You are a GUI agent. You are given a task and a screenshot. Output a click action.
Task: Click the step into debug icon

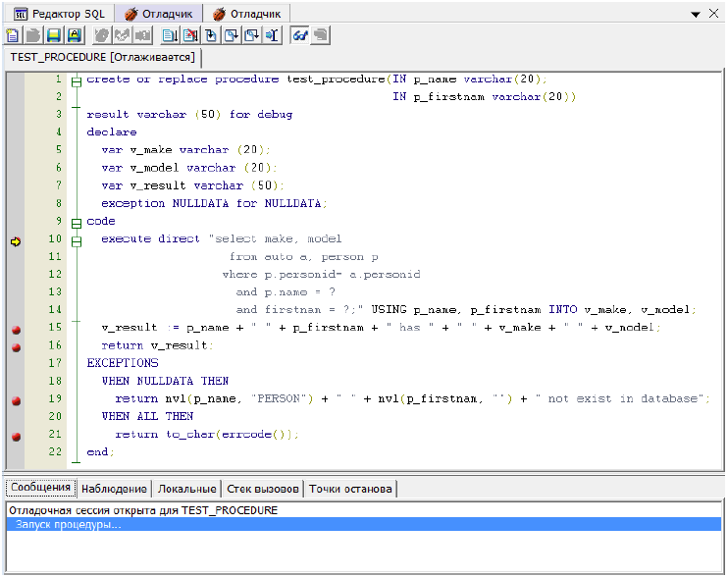coord(211,35)
